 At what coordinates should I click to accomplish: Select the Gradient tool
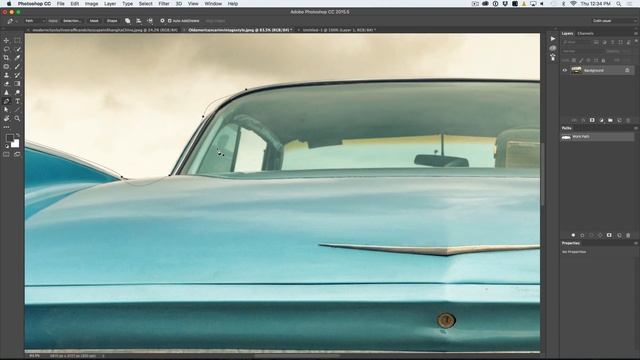tap(17, 84)
